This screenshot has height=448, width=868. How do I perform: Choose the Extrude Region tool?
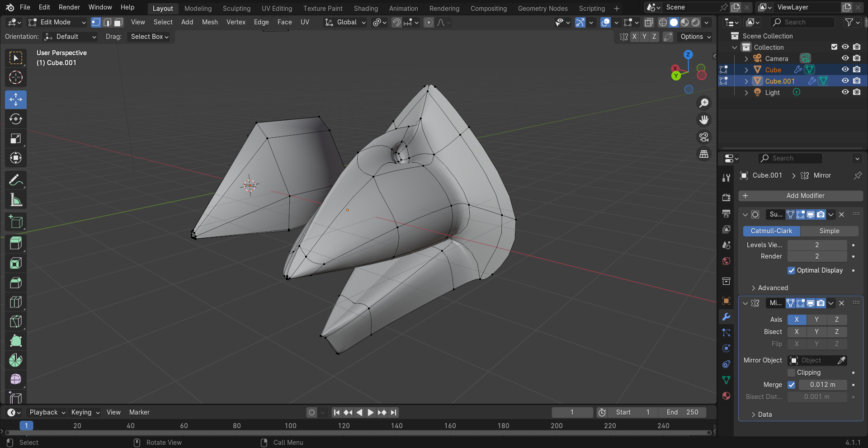click(x=16, y=244)
